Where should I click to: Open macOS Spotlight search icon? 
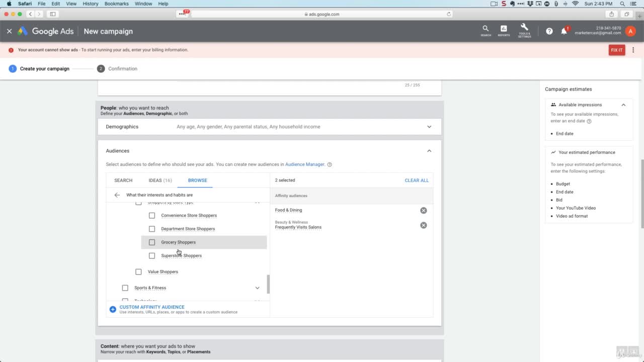point(622,4)
